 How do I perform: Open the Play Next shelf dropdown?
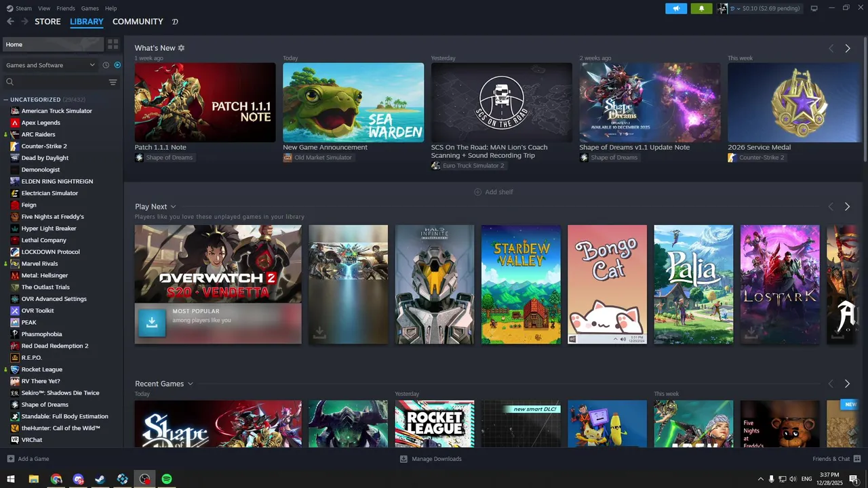(x=173, y=207)
